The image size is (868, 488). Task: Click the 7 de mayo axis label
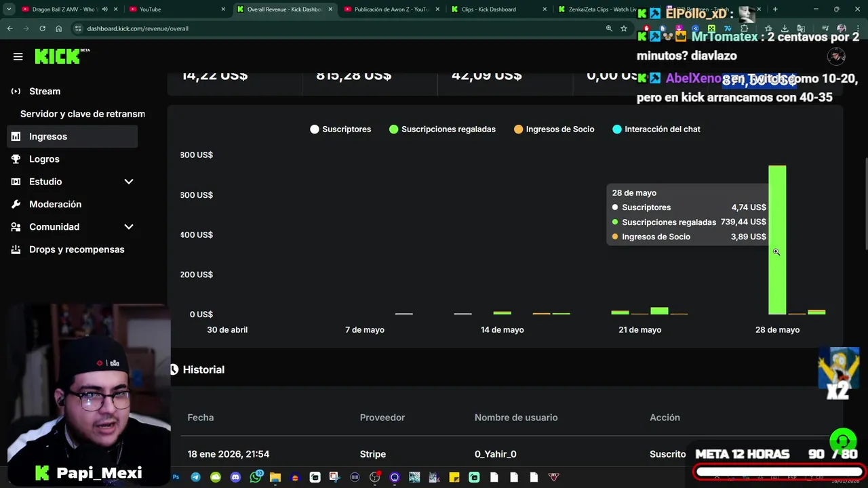365,329
